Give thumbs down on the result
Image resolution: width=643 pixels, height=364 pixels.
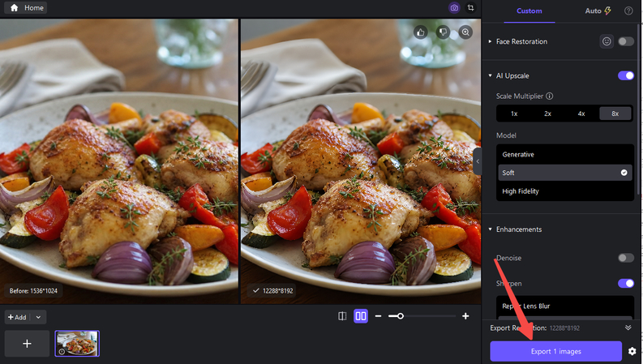click(443, 32)
